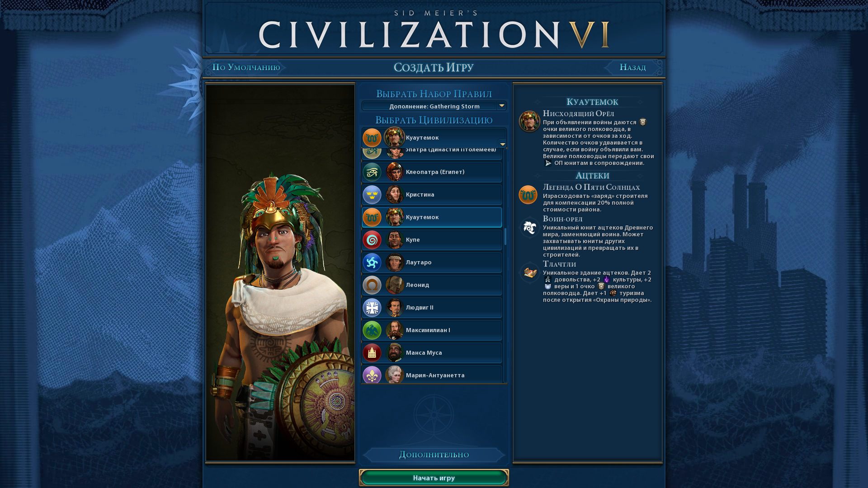Reset settings with По Умолчанию
Viewport: 868px width, 488px height.
tap(246, 67)
